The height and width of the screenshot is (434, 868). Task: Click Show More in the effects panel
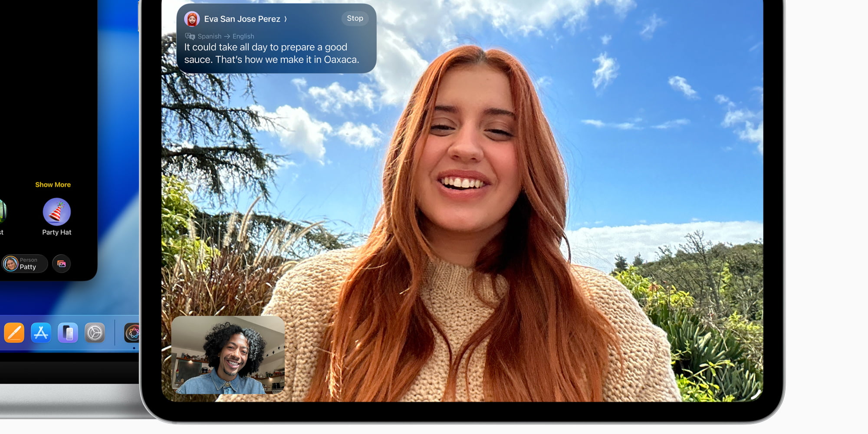pos(53,184)
